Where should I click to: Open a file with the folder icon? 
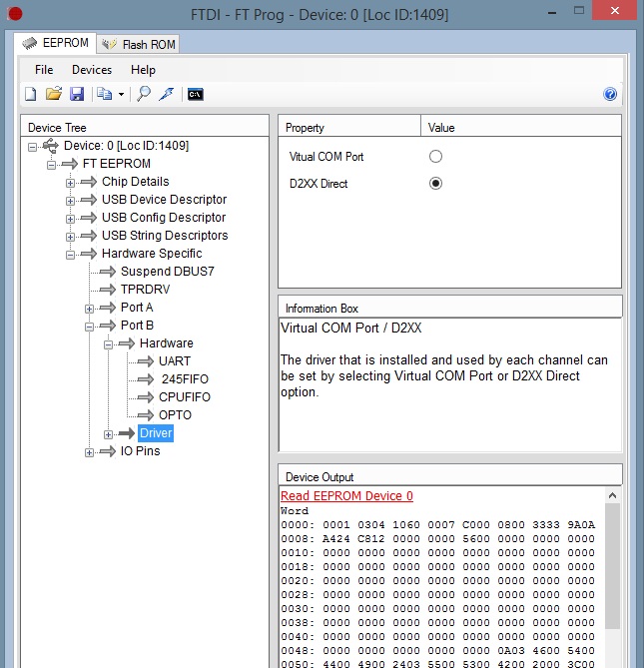click(x=54, y=94)
